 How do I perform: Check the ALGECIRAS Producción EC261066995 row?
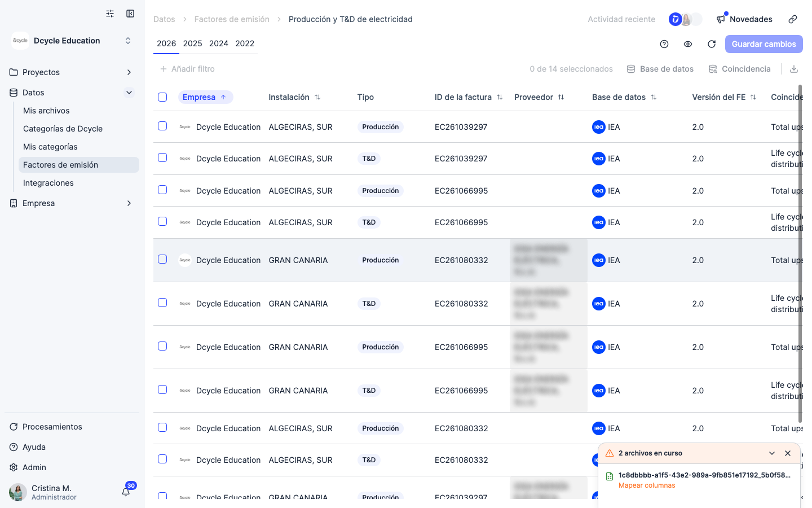[x=162, y=190]
